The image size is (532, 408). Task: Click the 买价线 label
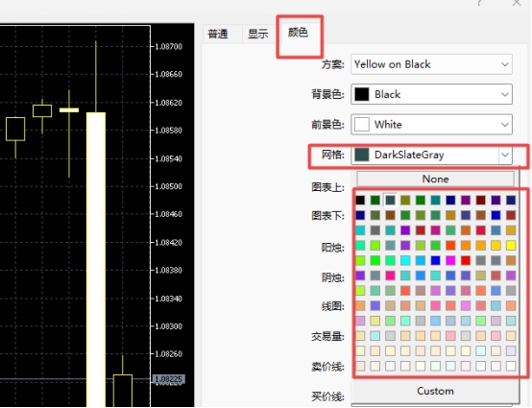click(x=327, y=396)
